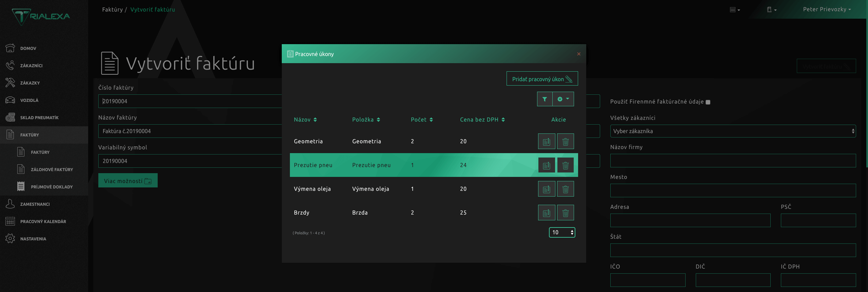Viewport: 868px width, 292px height.
Task: Click the clipboard icon in top bar
Action: [x=771, y=10]
